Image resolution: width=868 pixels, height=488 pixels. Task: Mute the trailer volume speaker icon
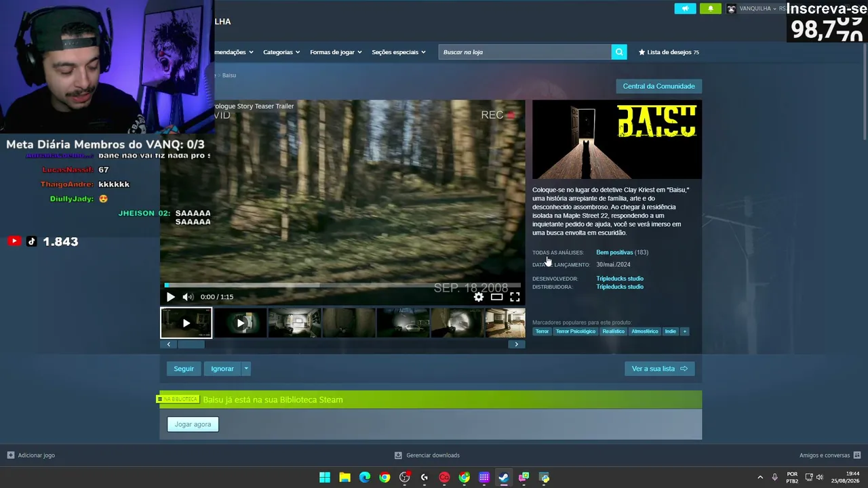188,297
